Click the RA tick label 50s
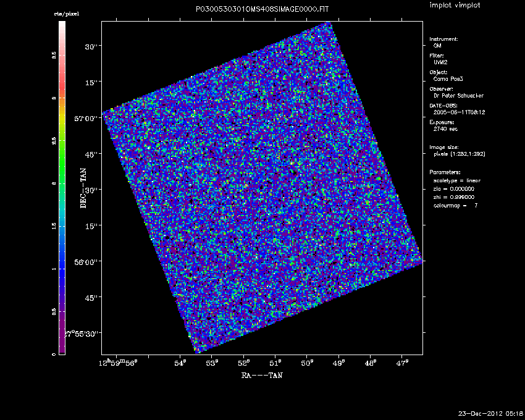Image resolution: width=525 pixels, height=420 pixels. pos(307,363)
